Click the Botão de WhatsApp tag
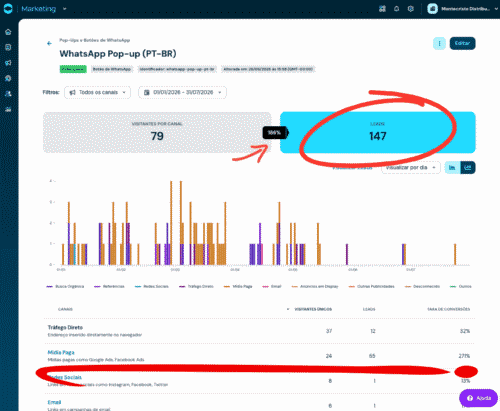 [112, 69]
